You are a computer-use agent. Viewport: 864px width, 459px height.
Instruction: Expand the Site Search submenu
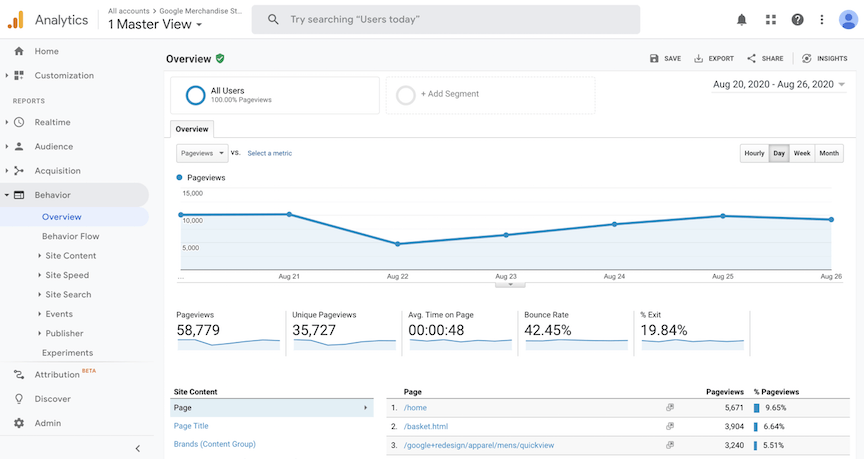click(40, 295)
